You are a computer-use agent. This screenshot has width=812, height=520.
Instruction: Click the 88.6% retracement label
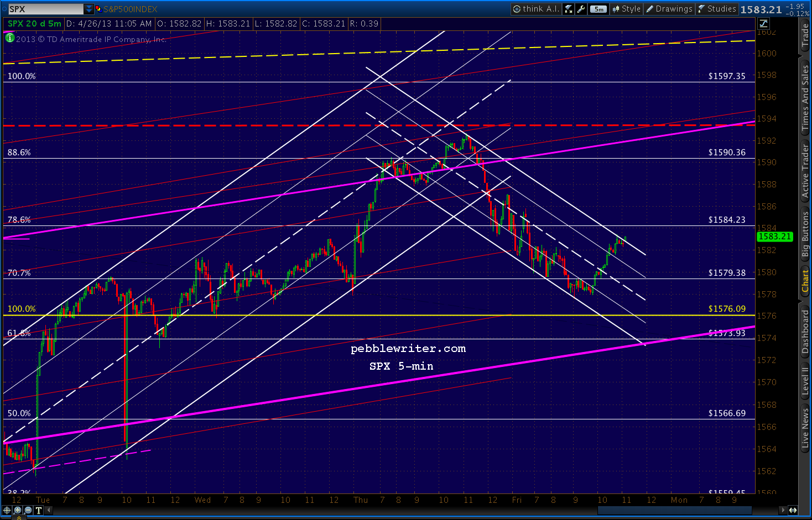coord(19,152)
